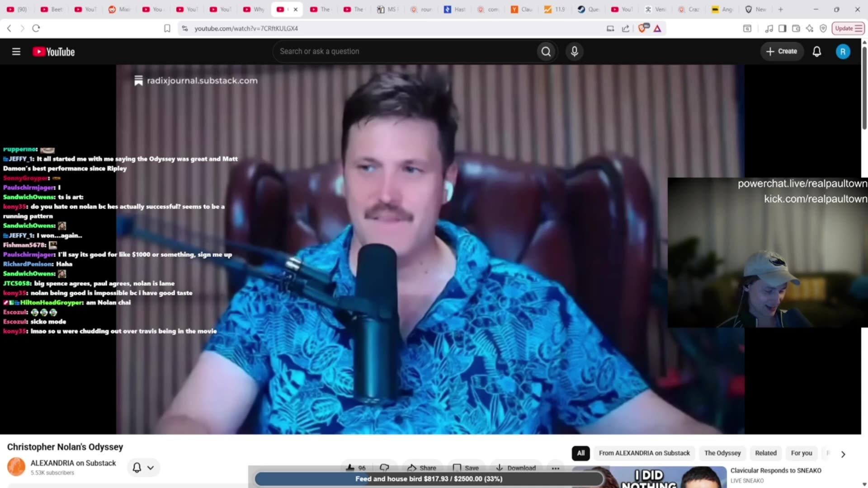Viewport: 868px width, 488px height.
Task: Switch to the 'Craz' tab
Action: point(689,9)
